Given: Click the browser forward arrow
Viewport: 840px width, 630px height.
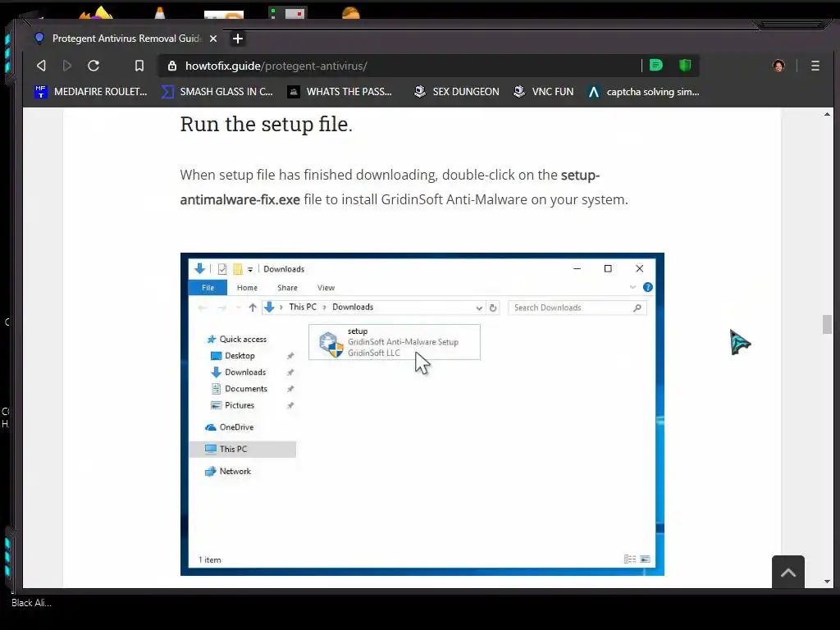Looking at the screenshot, I should 67,66.
